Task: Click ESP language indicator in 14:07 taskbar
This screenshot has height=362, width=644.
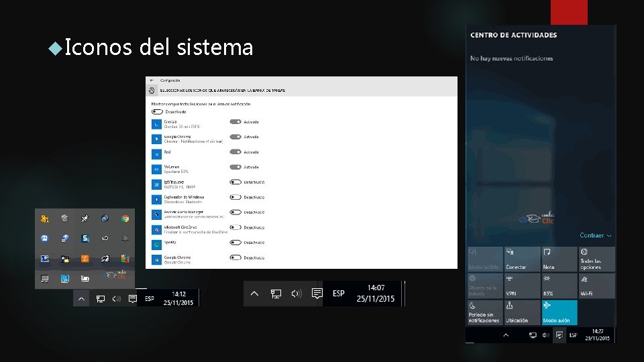Action: [338, 294]
